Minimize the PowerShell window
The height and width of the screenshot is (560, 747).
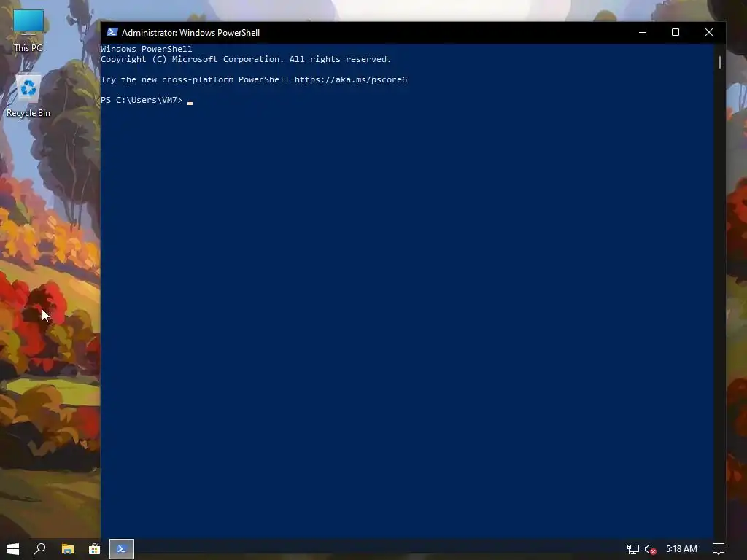pyautogui.click(x=643, y=32)
